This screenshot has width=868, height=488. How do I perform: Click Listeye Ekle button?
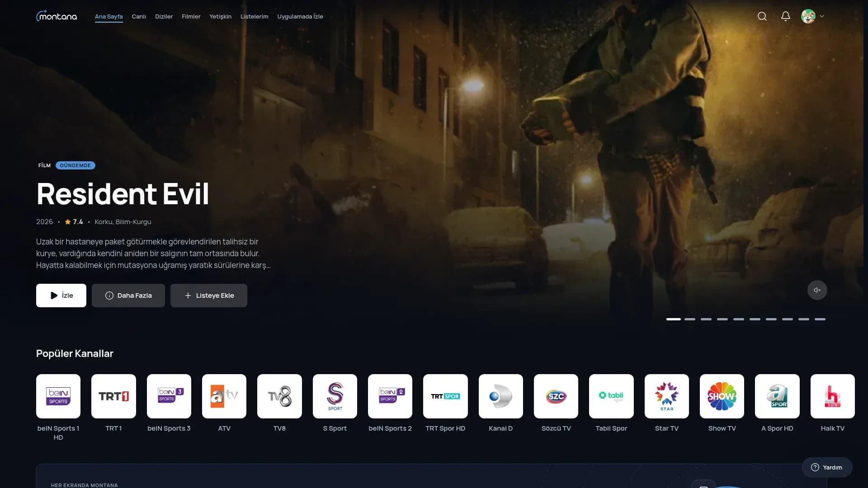click(209, 296)
